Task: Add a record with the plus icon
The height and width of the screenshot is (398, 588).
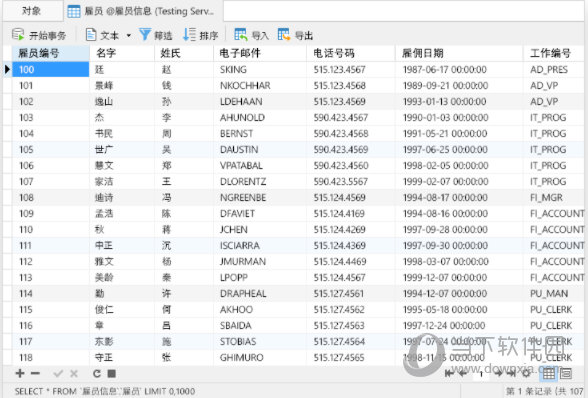Action: (x=20, y=373)
